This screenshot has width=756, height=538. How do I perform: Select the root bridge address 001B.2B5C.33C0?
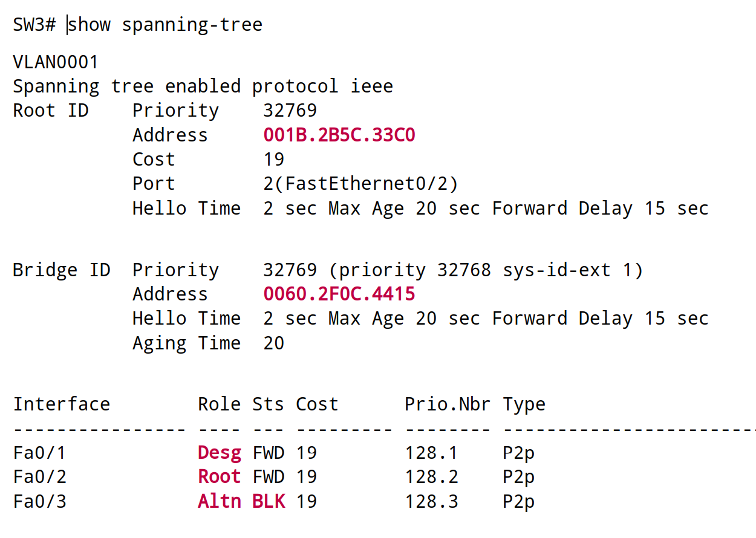[x=339, y=134]
